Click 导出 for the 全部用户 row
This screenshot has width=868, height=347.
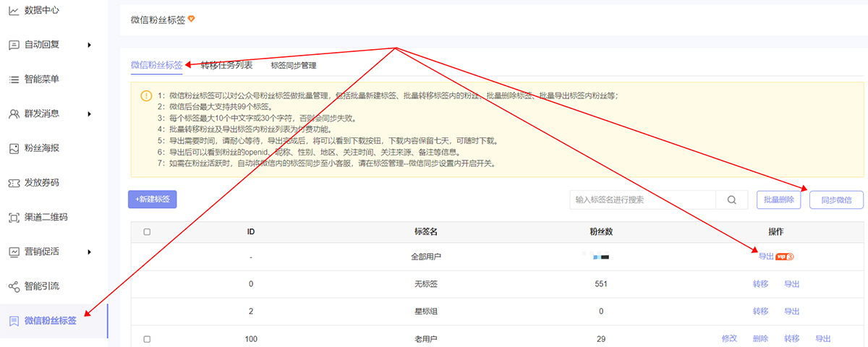pos(766,257)
